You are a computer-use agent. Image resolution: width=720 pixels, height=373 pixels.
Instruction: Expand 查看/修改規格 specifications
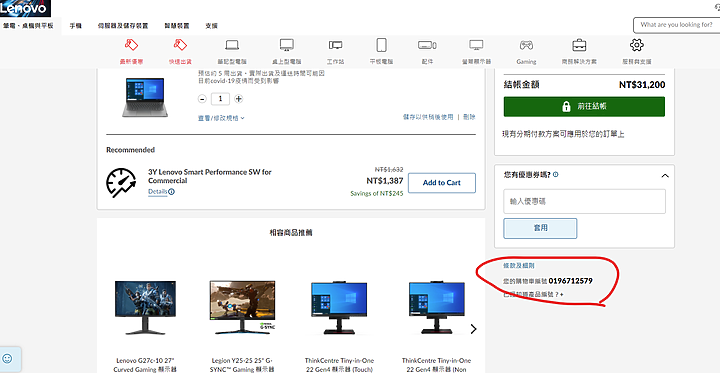tap(221, 118)
